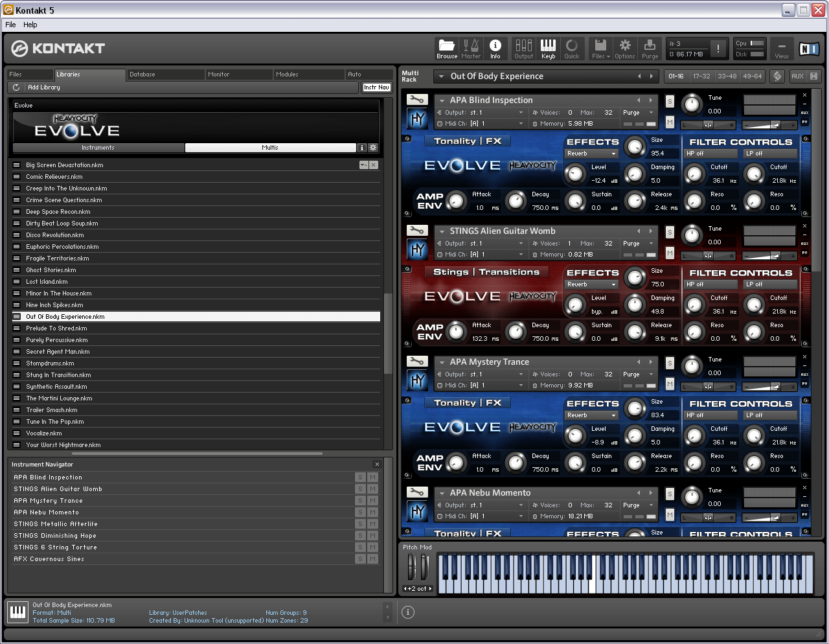
Task: Open the Purge toolbar icon
Action: (x=650, y=49)
